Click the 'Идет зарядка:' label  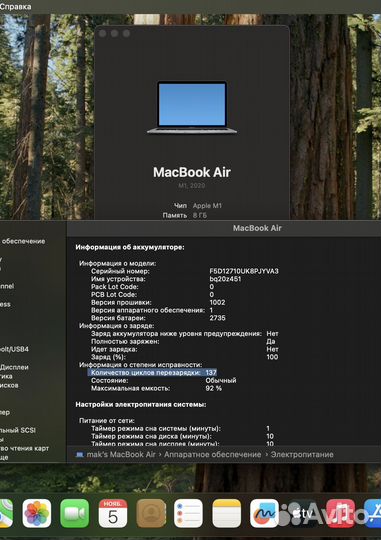pos(114,349)
